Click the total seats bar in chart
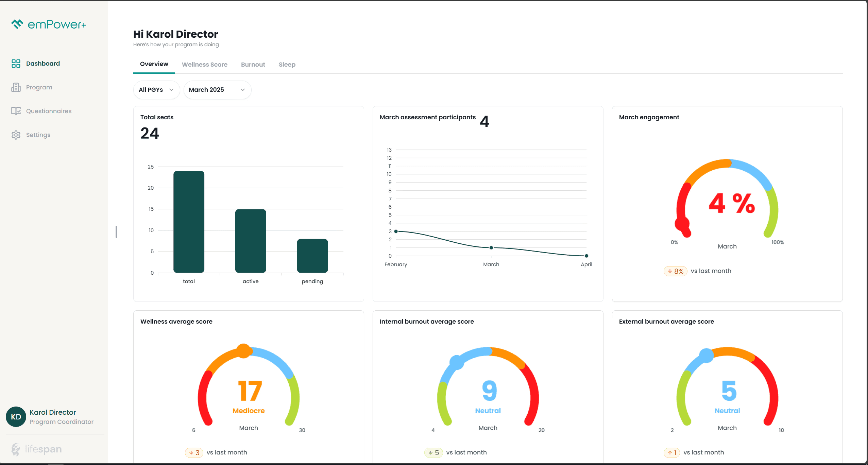This screenshot has width=868, height=465. (189, 222)
